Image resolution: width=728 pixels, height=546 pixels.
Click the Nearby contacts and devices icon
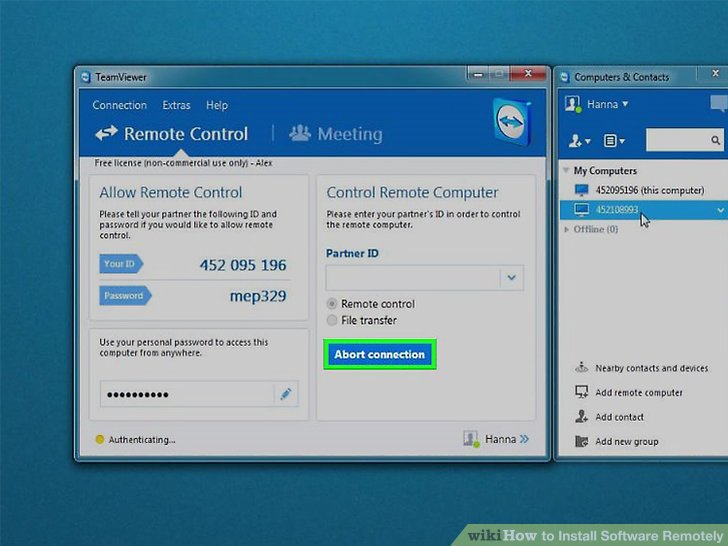[581, 368]
